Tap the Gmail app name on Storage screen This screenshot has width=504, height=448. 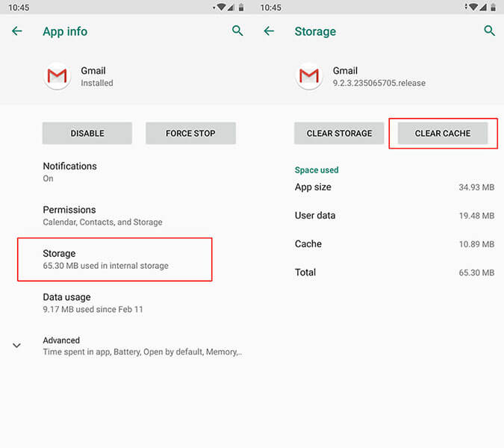pyautogui.click(x=345, y=71)
